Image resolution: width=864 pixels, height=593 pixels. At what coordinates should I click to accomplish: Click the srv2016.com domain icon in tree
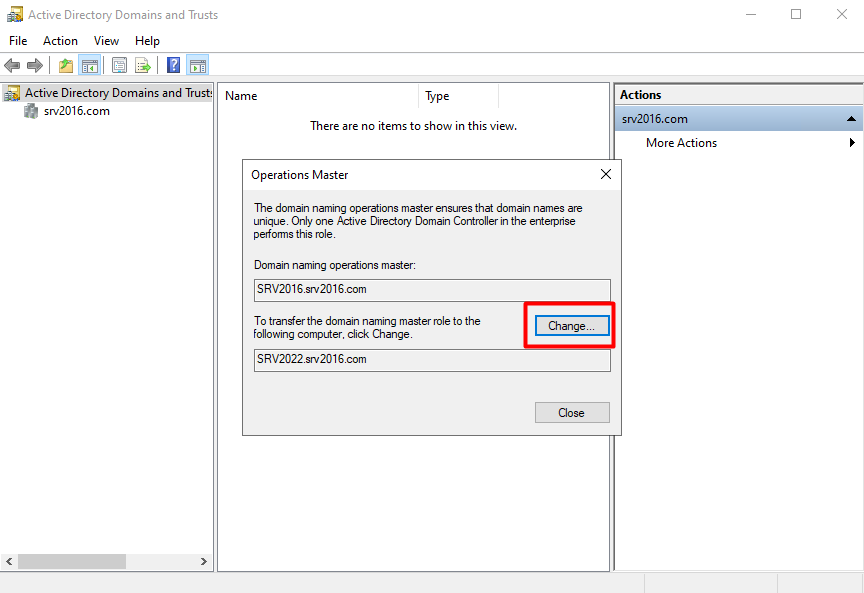coord(31,111)
